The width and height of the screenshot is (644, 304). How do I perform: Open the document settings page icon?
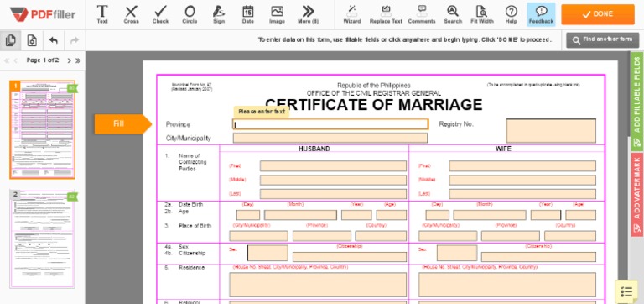[x=32, y=40]
